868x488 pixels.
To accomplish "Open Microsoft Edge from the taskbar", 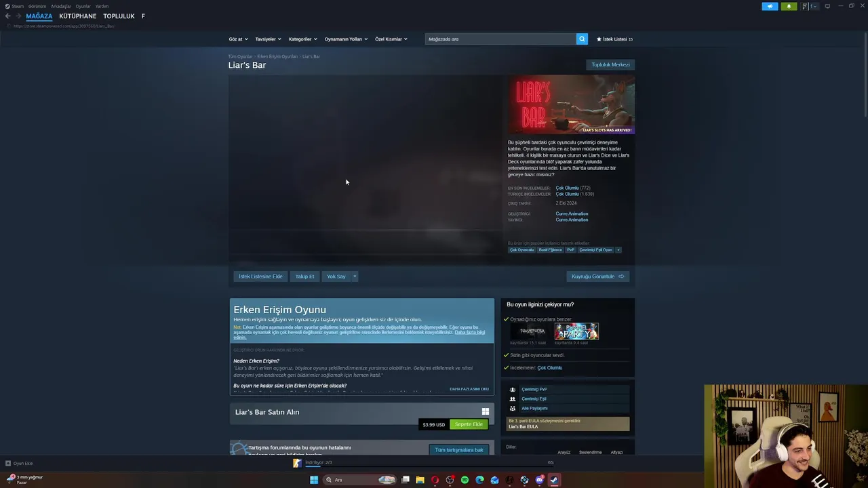I will point(479,480).
